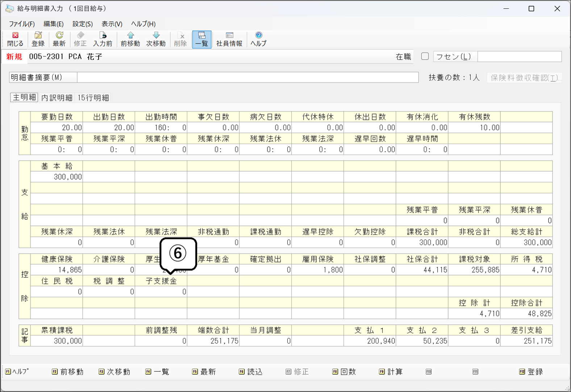Viewport: 571px width, 392px height.
Task: Click the 明細書摘要 text field
Action: pos(247,77)
